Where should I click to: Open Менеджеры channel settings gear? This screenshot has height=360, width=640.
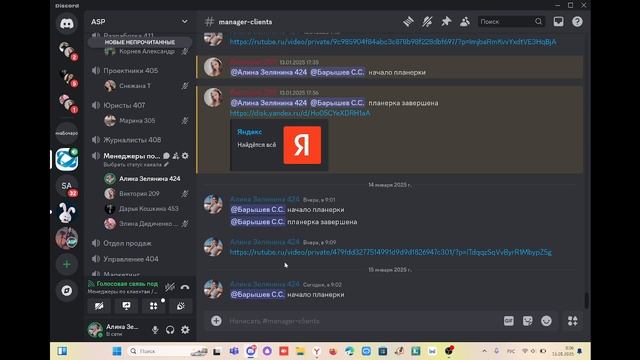click(185, 156)
